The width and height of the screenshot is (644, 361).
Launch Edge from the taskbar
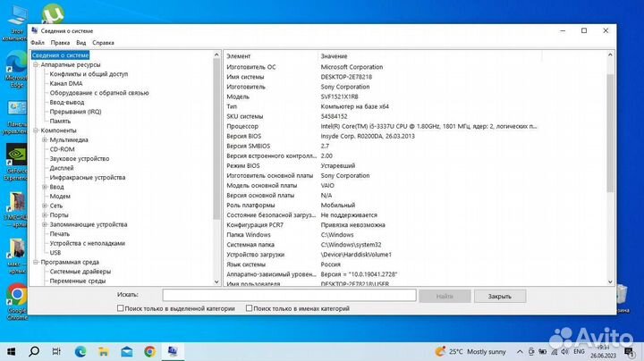click(x=80, y=351)
